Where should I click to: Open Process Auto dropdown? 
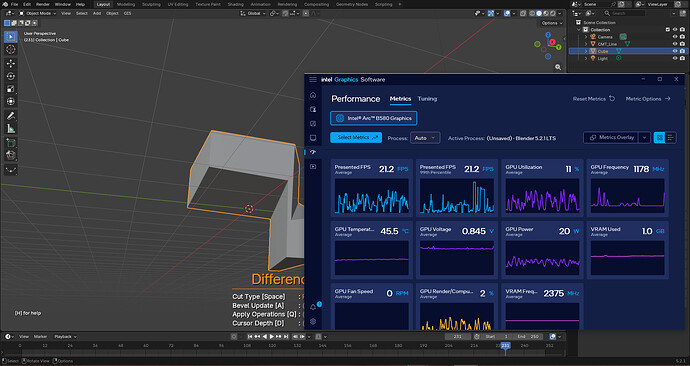click(425, 138)
